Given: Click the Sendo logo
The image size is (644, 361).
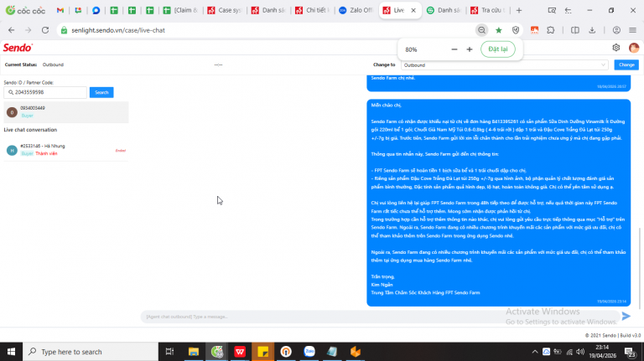Looking at the screenshot, I should pos(18,48).
